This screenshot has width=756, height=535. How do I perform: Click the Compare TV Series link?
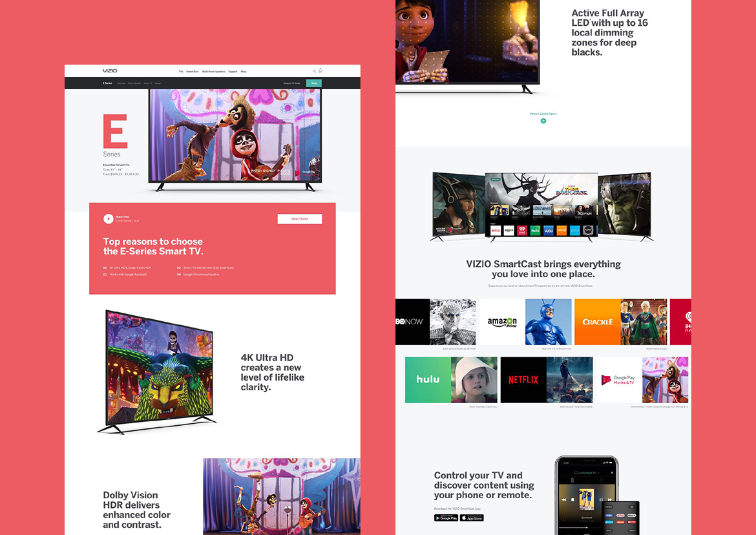[292, 83]
